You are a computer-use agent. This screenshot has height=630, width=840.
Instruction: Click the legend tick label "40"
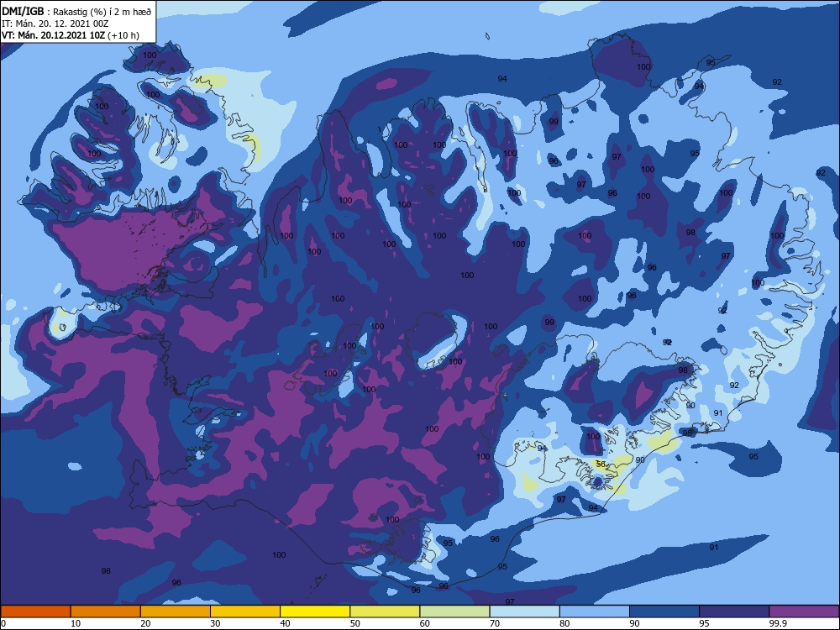click(x=286, y=623)
